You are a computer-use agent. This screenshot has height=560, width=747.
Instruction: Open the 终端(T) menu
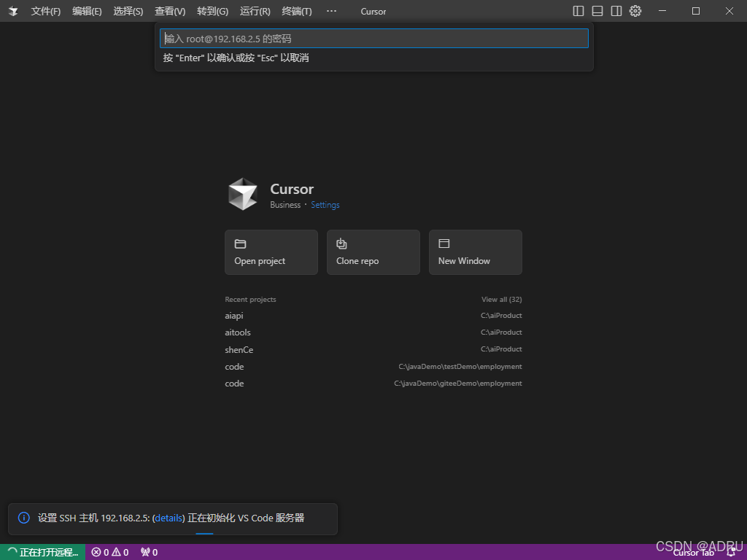[297, 12]
